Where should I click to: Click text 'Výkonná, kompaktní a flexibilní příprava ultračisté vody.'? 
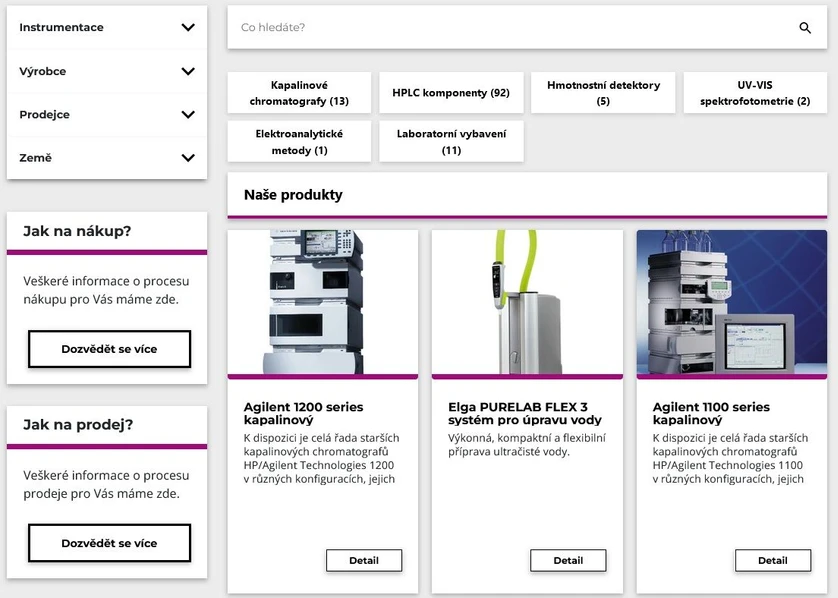(526, 445)
